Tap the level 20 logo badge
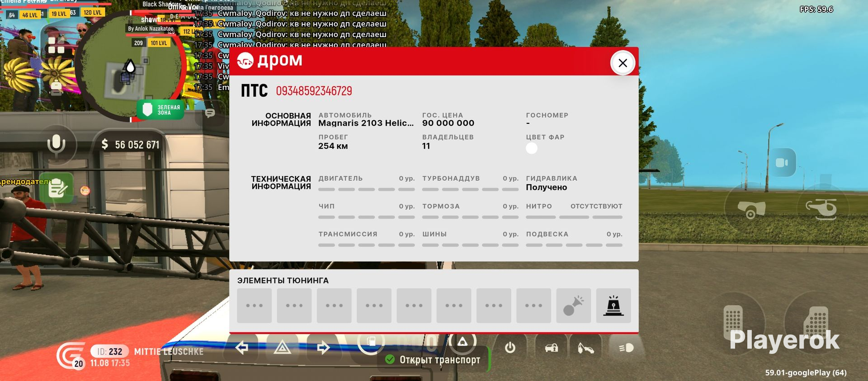 [72, 356]
